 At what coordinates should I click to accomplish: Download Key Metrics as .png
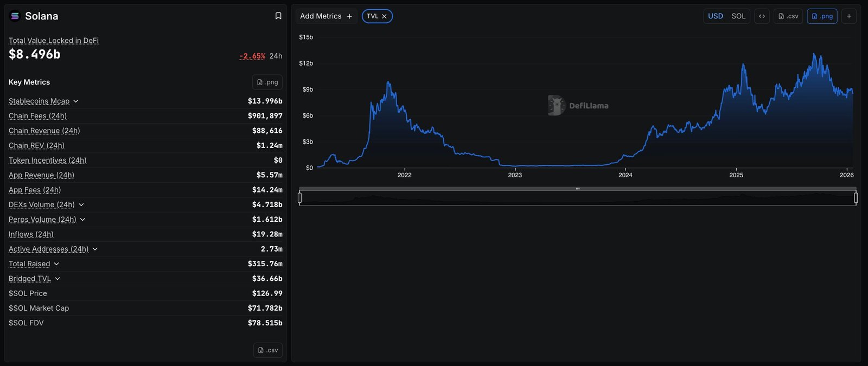click(x=267, y=82)
